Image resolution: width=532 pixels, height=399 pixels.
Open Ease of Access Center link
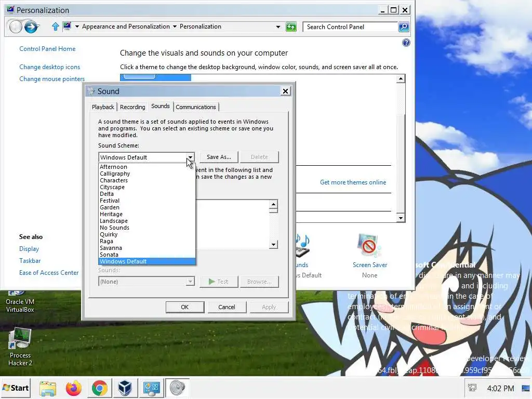point(49,273)
